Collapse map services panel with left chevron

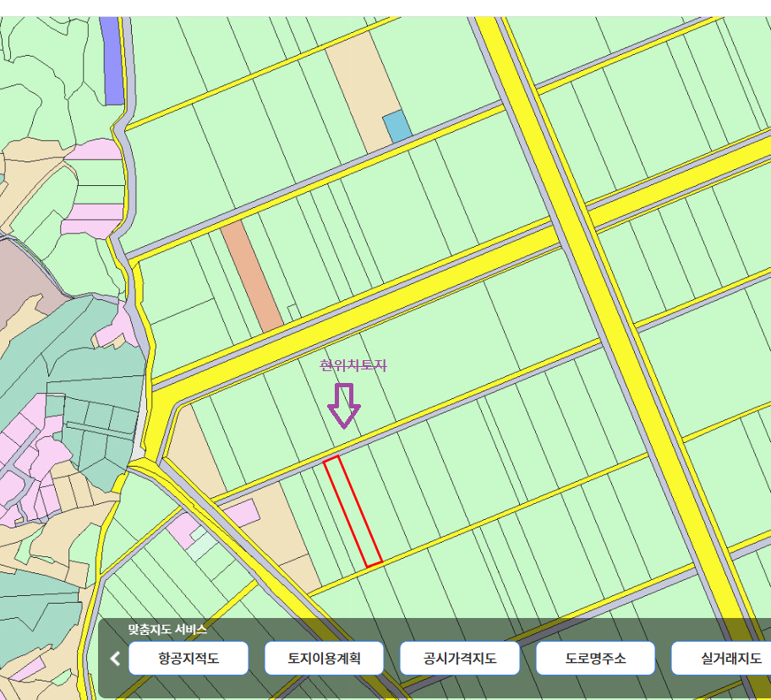point(116,659)
